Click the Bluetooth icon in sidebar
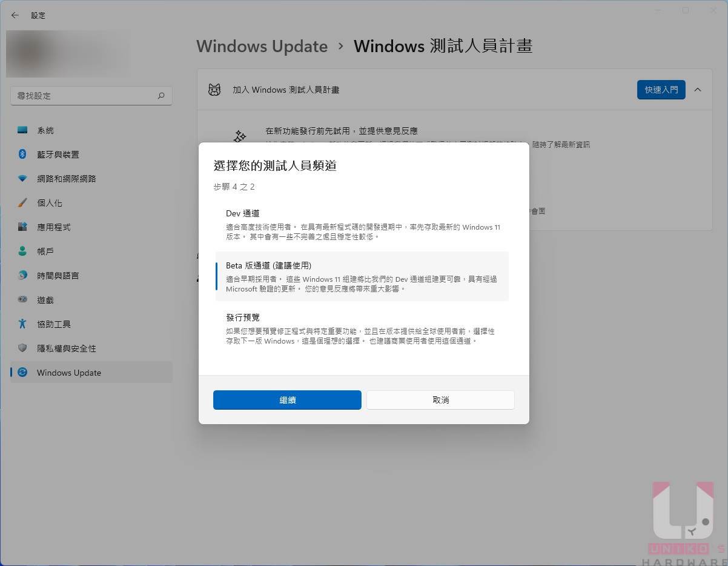The height and width of the screenshot is (566, 728). (x=22, y=155)
